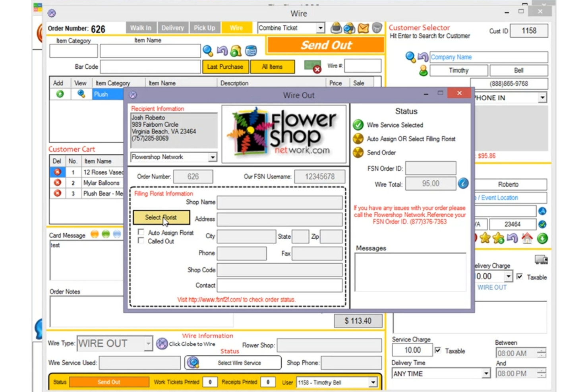Click inside the Wire # input field

[x=362, y=66]
